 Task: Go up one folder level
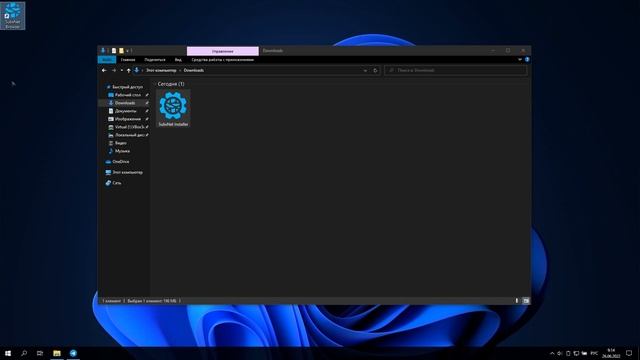pyautogui.click(x=129, y=70)
